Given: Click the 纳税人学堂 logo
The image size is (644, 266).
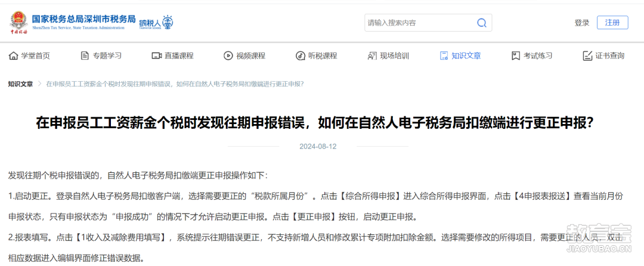Looking at the screenshot, I should (x=156, y=23).
